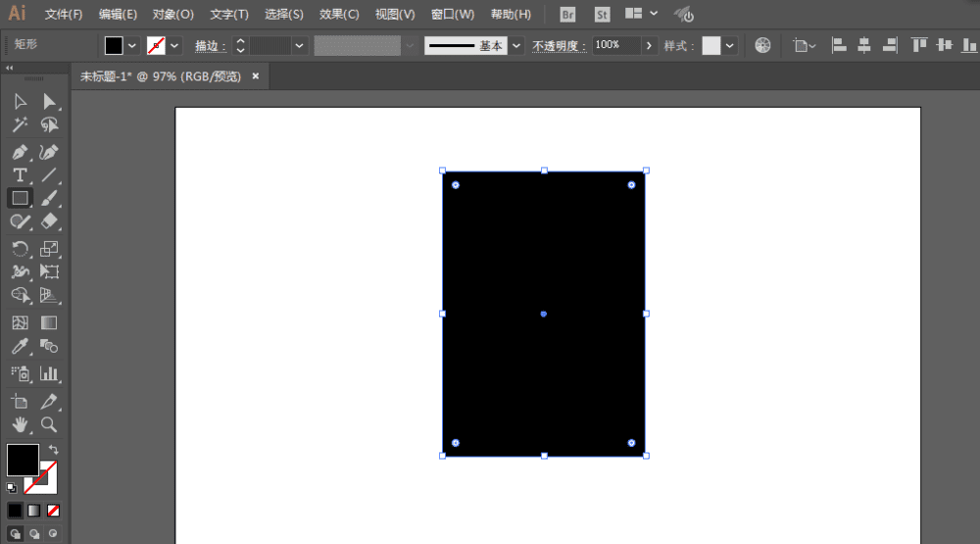Toggle Draw Normal mode
Screen dimensions: 980x544
click(15, 534)
